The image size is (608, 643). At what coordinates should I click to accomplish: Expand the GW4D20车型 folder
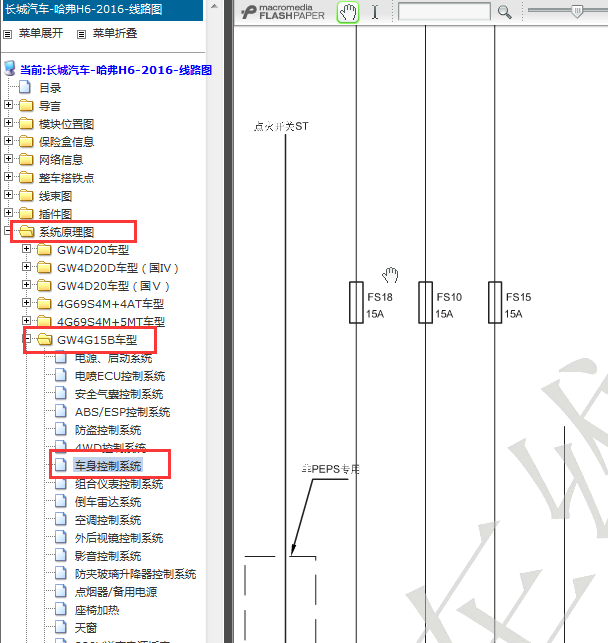point(26,249)
